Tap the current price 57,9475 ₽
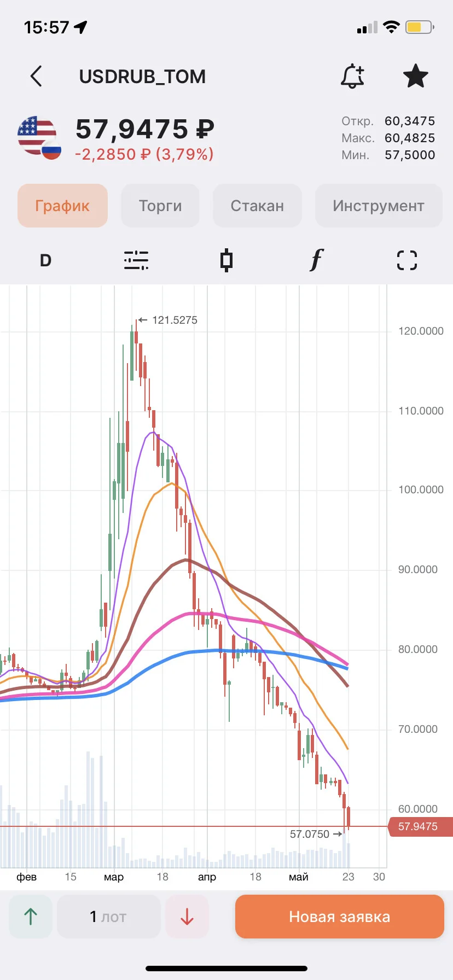The image size is (453, 980). click(145, 130)
